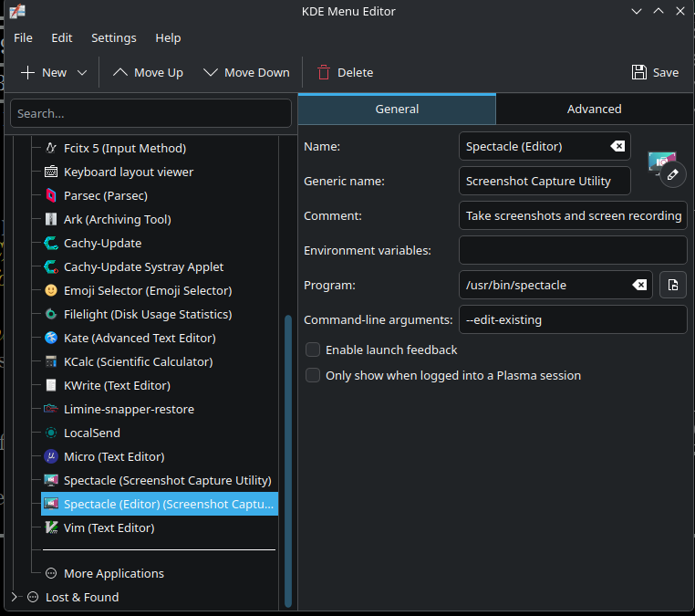
Task: Select 'KCalc (Scientific Calculator)' row
Action: (160, 361)
